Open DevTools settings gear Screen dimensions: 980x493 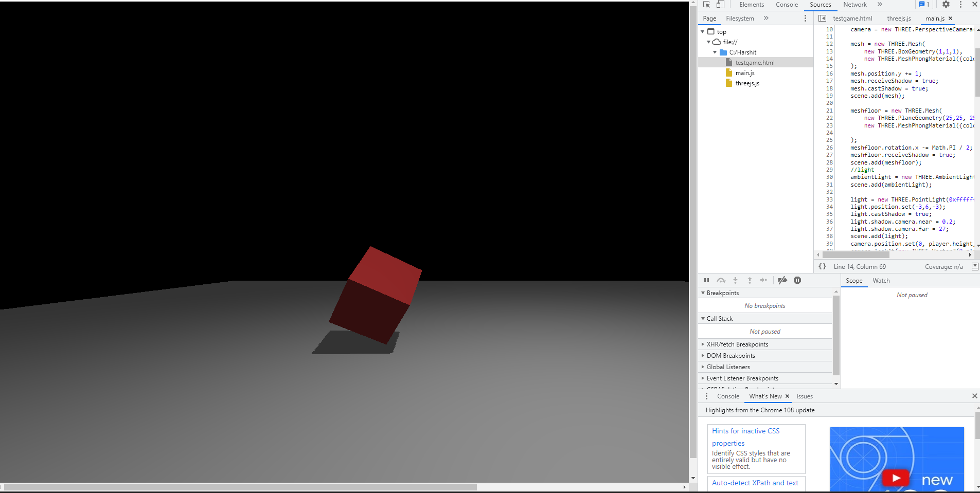[946, 5]
